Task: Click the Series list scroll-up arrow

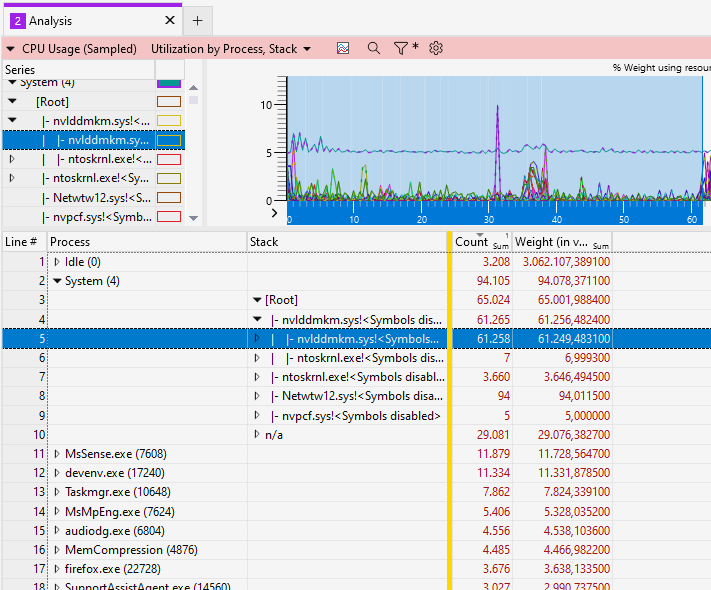Action: pos(194,88)
